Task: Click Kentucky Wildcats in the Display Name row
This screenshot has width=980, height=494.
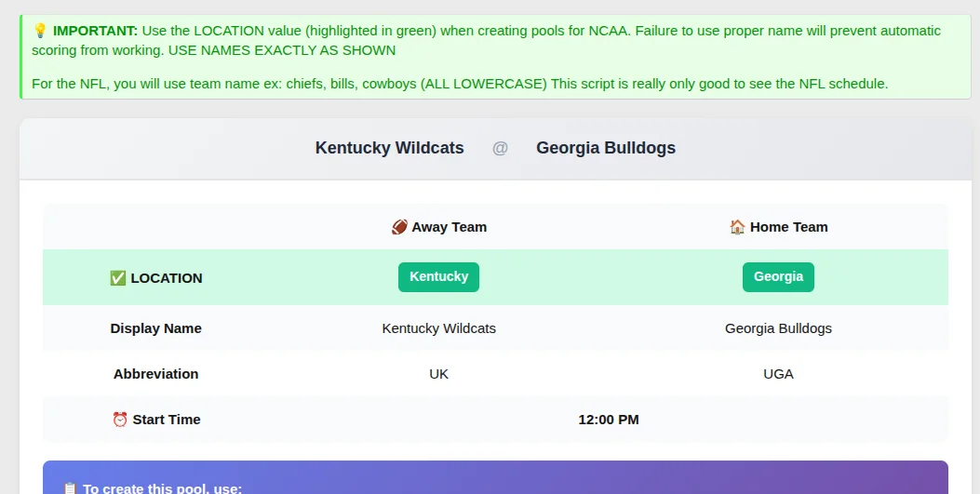Action: [x=438, y=328]
